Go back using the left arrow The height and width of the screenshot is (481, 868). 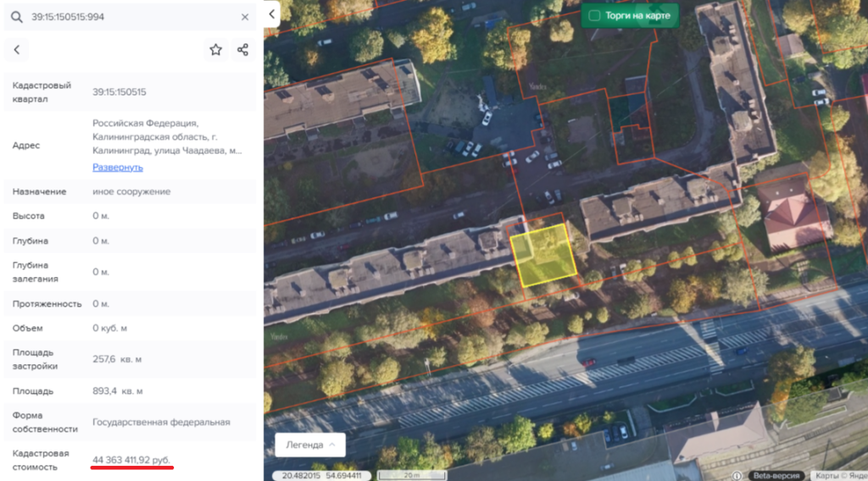click(17, 50)
